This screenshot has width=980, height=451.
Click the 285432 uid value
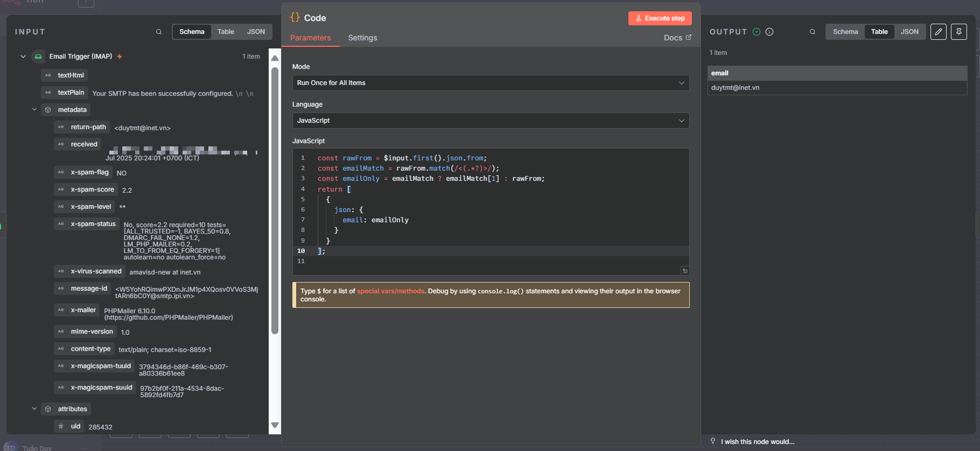point(100,427)
